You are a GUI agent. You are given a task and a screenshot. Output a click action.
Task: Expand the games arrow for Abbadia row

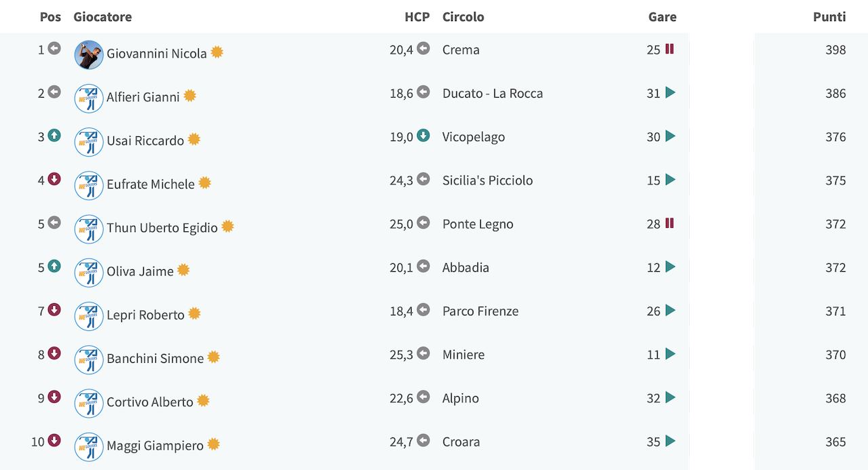(x=671, y=267)
